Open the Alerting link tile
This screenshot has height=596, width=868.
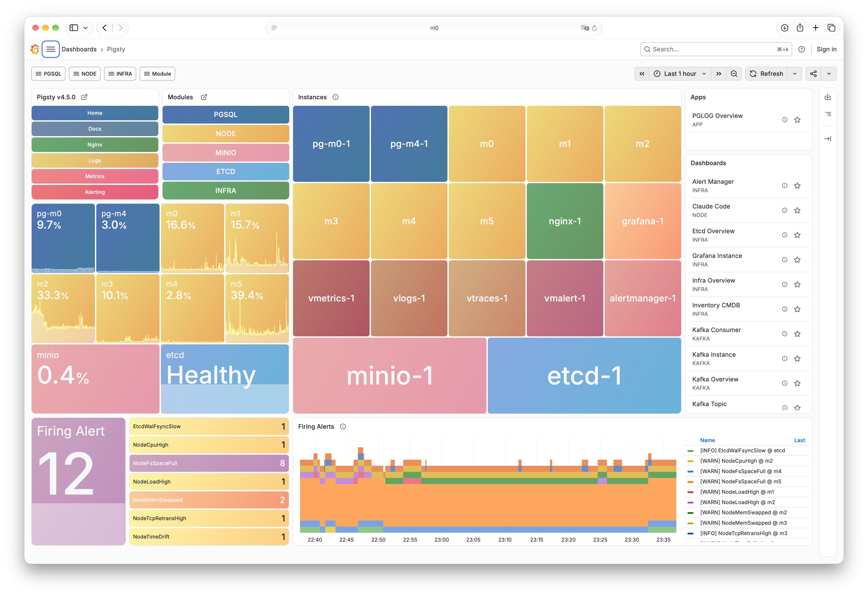pos(95,192)
